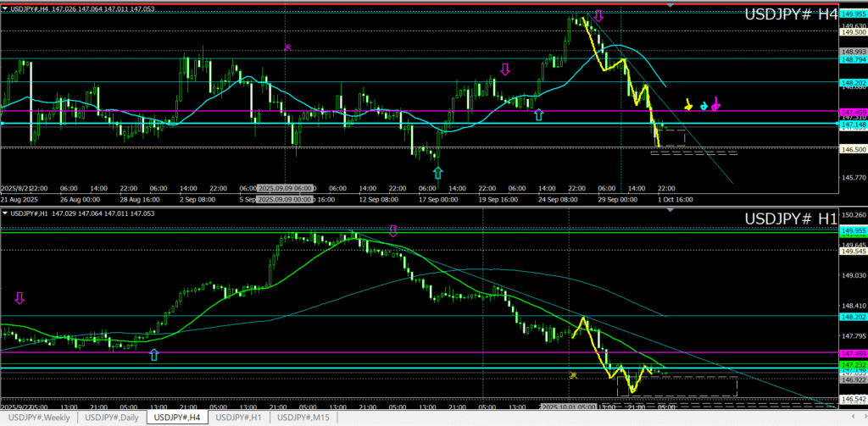Click the active USDJPY#,H4 tab
868x426 pixels.
point(176,418)
